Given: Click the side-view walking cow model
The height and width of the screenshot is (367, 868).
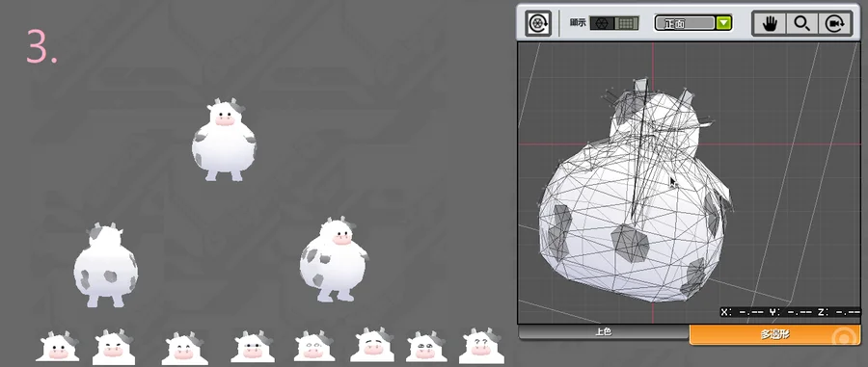Looking at the screenshot, I should tap(334, 260).
